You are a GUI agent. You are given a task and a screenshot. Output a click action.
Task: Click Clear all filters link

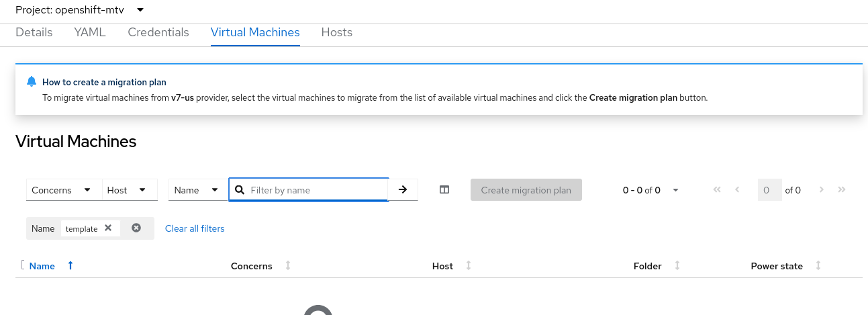pyautogui.click(x=195, y=228)
